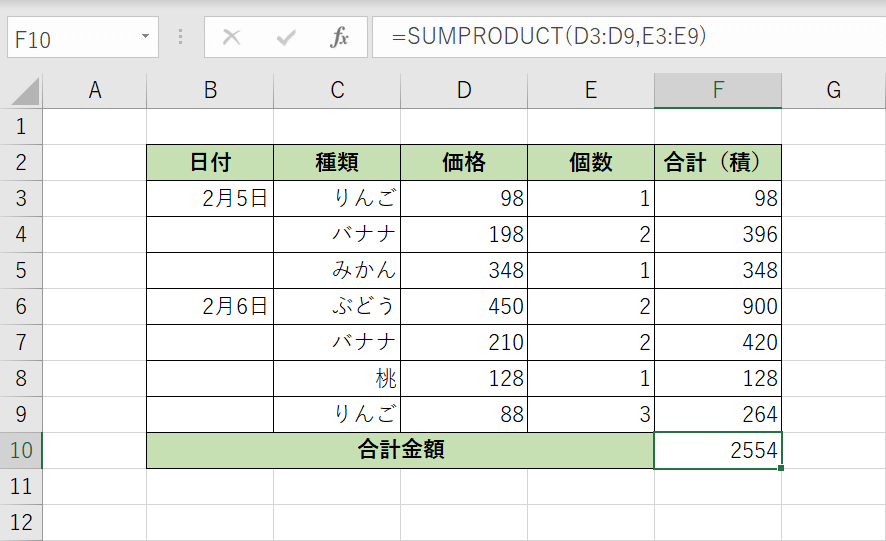Click the Cancel X icon in formula bar
The height and width of the screenshot is (541, 886).
tap(231, 38)
